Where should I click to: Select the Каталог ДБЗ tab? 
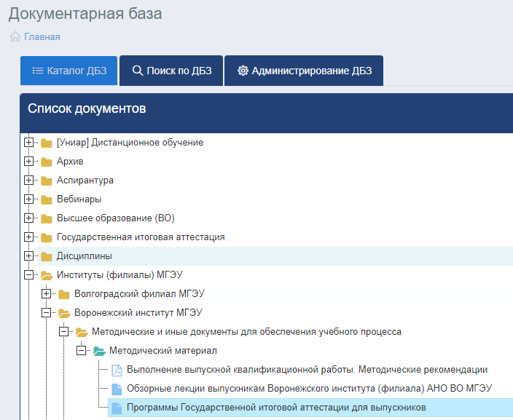68,71
